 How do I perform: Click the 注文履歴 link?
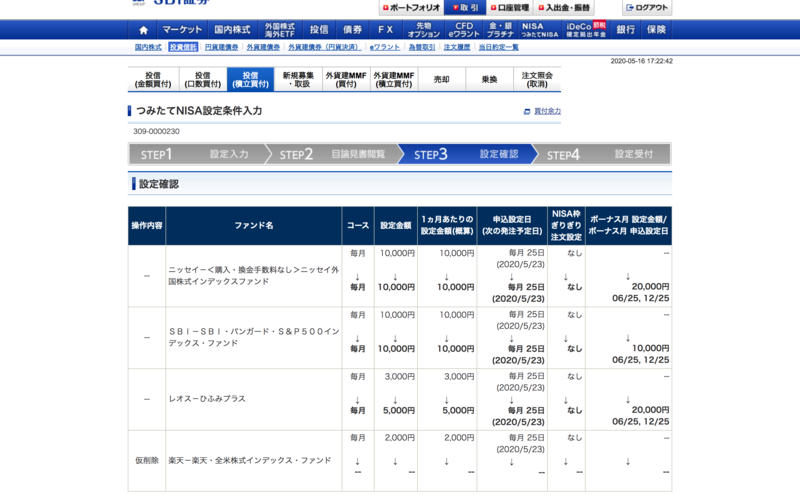(457, 47)
